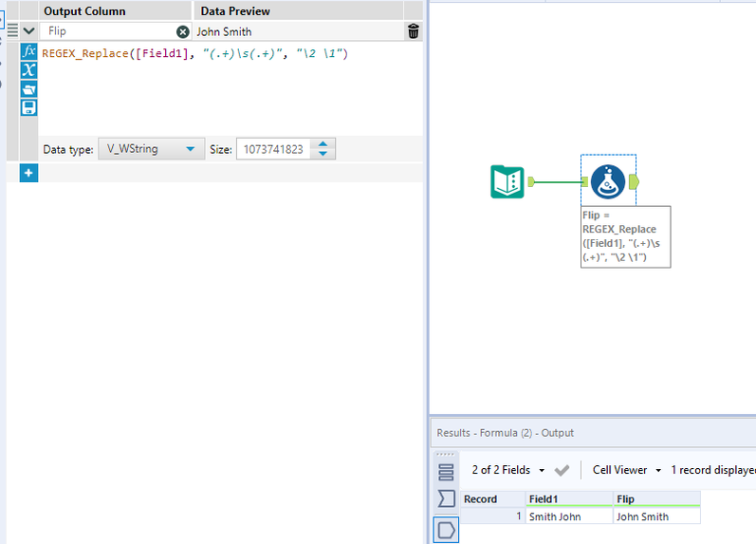Viewport: 756px width, 544px height.
Task: Click the Formula tool annotation box
Action: (x=625, y=236)
